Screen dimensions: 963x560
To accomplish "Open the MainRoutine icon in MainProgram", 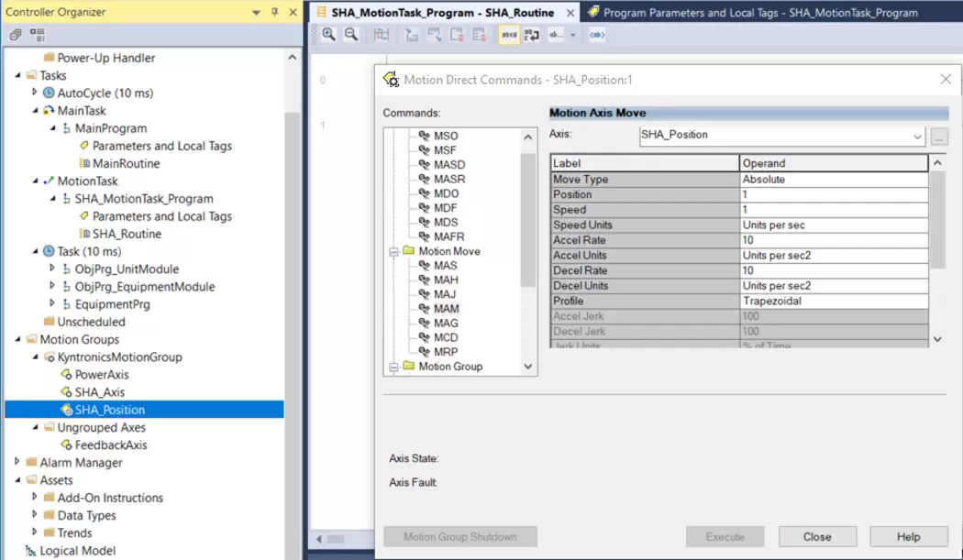I will pos(84,163).
